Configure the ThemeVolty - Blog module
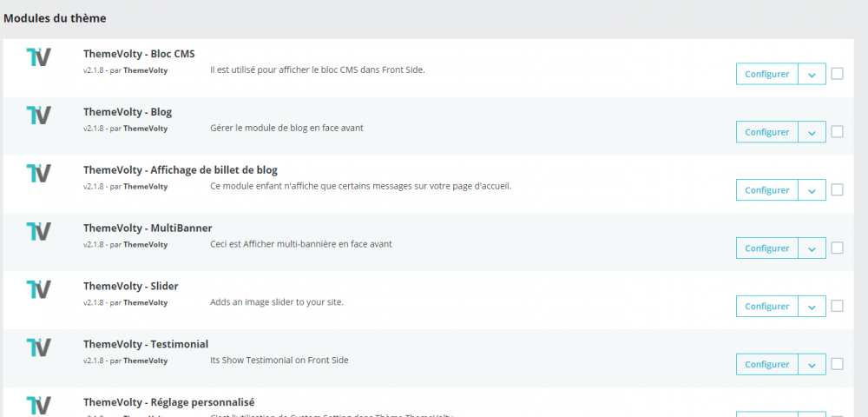868x417 pixels. [x=766, y=132]
